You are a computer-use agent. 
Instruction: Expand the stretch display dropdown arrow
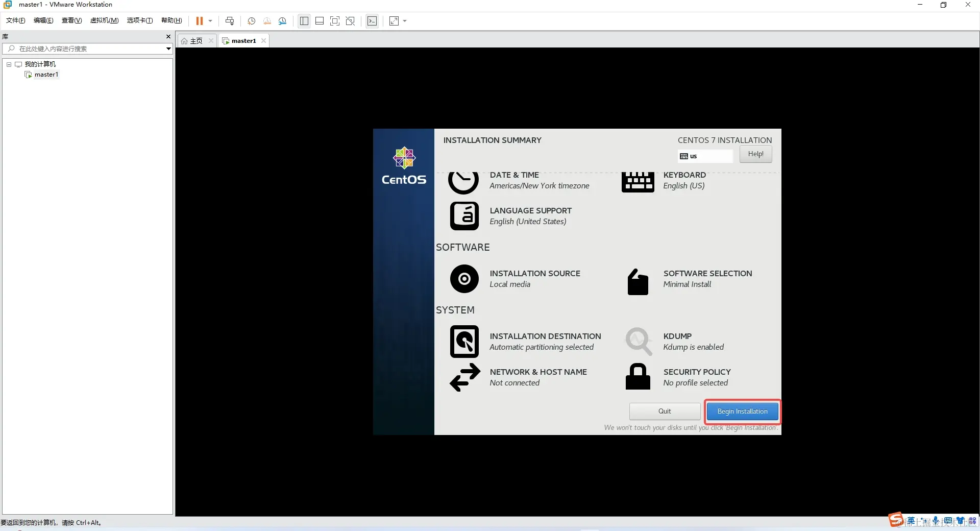click(x=405, y=21)
